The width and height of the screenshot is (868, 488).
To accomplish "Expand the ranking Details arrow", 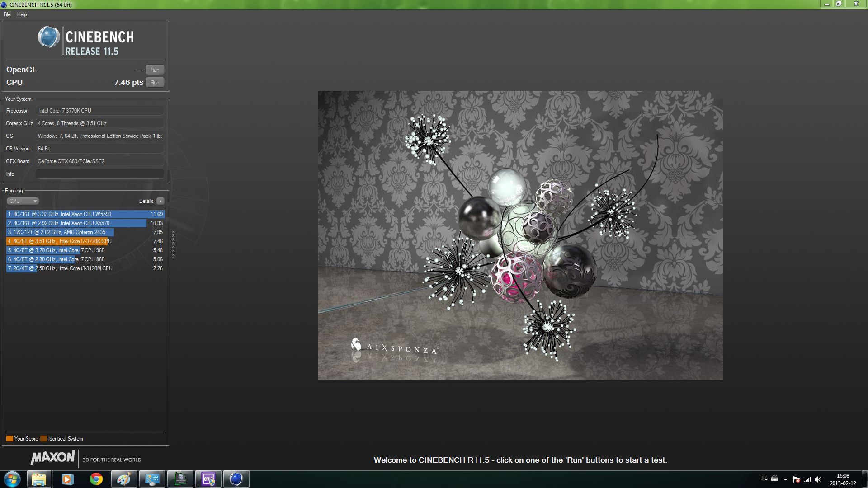I will click(160, 201).
